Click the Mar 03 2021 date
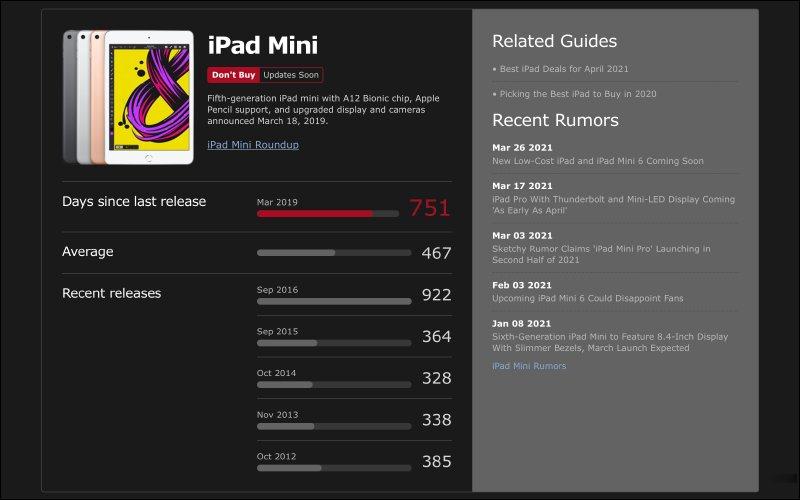Viewport: 800px width, 500px height. [x=522, y=236]
